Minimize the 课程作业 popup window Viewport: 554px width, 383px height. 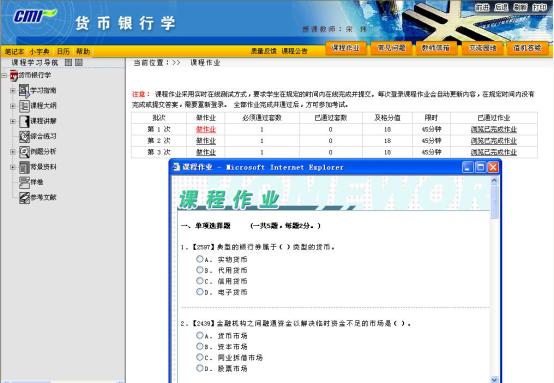[x=467, y=167]
